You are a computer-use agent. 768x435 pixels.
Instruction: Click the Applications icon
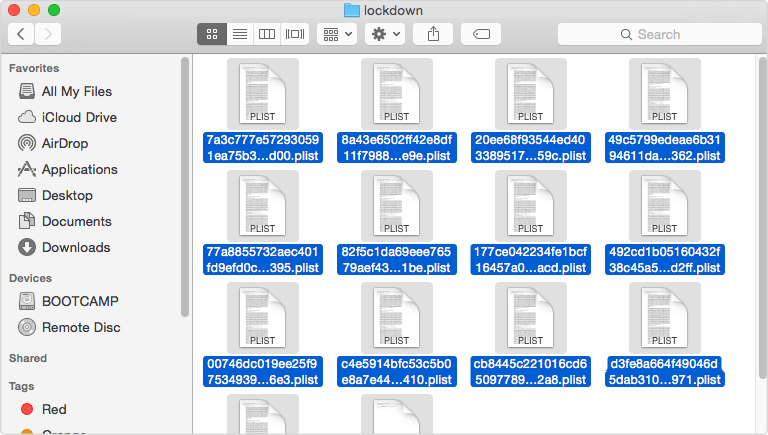(x=27, y=169)
